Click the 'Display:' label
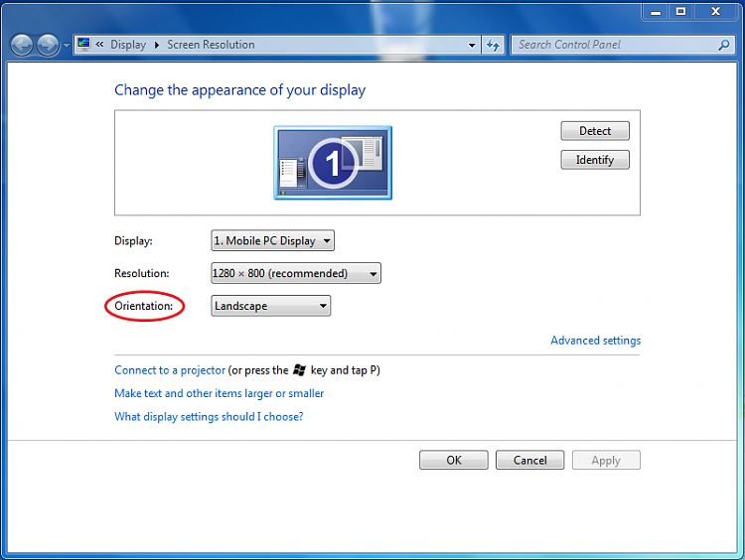This screenshot has width=745, height=560. coord(133,241)
